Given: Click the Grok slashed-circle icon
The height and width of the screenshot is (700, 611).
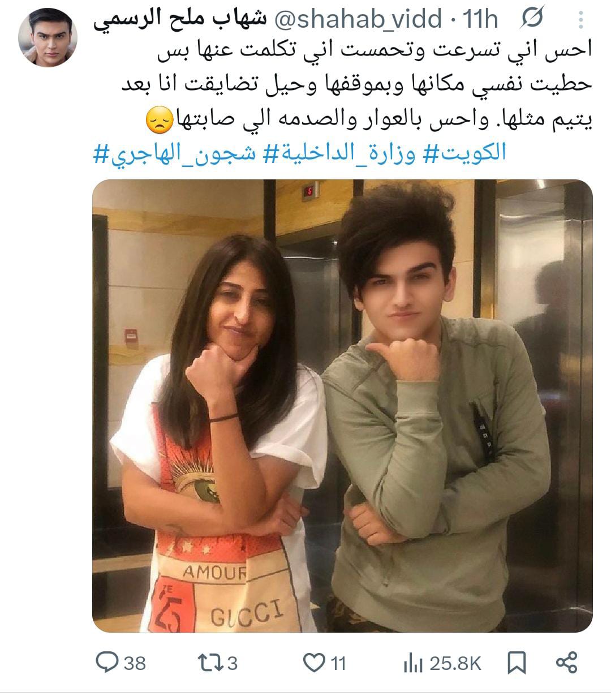Looking at the screenshot, I should coord(532,20).
